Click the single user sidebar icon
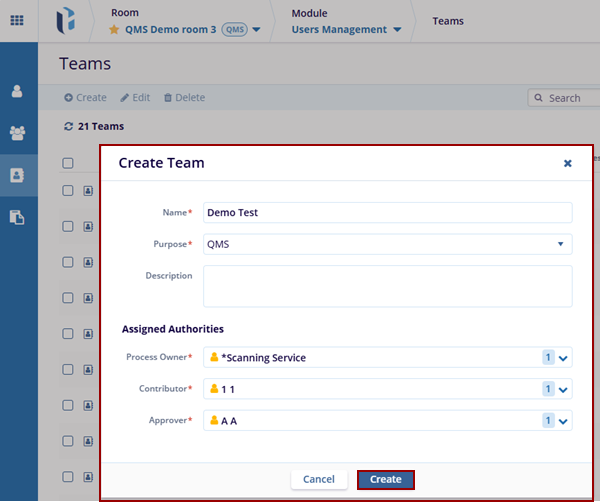This screenshot has height=502, width=600. click(17, 91)
